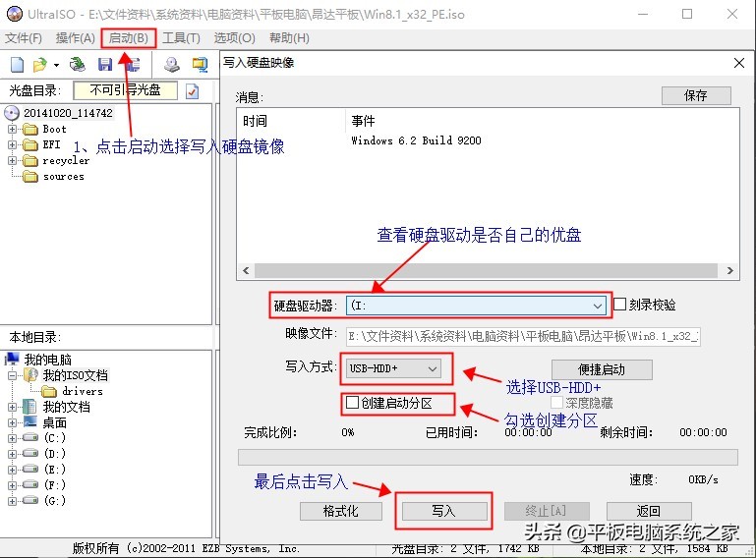Click the (D:) drive icon
The width and height of the screenshot is (756, 558).
30,454
